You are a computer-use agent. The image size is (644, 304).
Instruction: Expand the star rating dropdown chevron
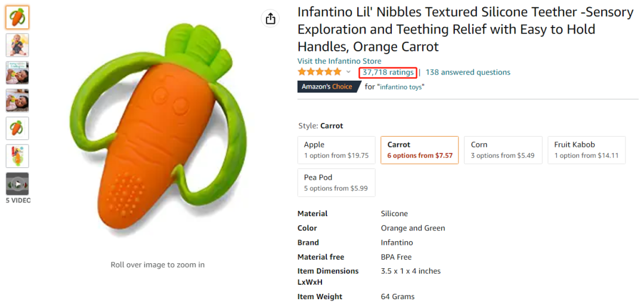[x=349, y=72]
